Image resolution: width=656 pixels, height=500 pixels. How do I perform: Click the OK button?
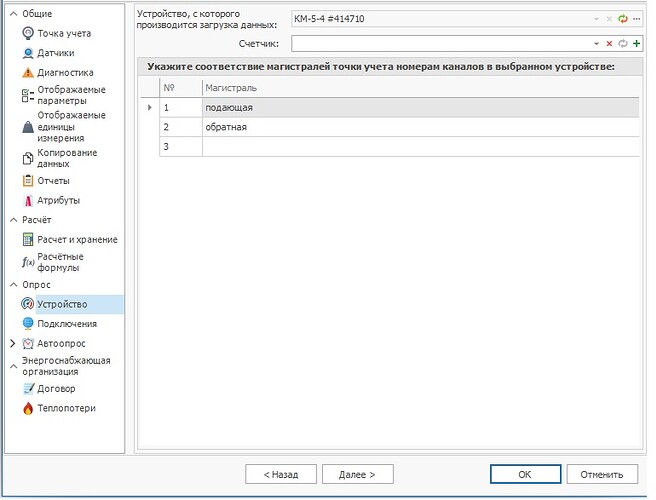pyautogui.click(x=525, y=474)
